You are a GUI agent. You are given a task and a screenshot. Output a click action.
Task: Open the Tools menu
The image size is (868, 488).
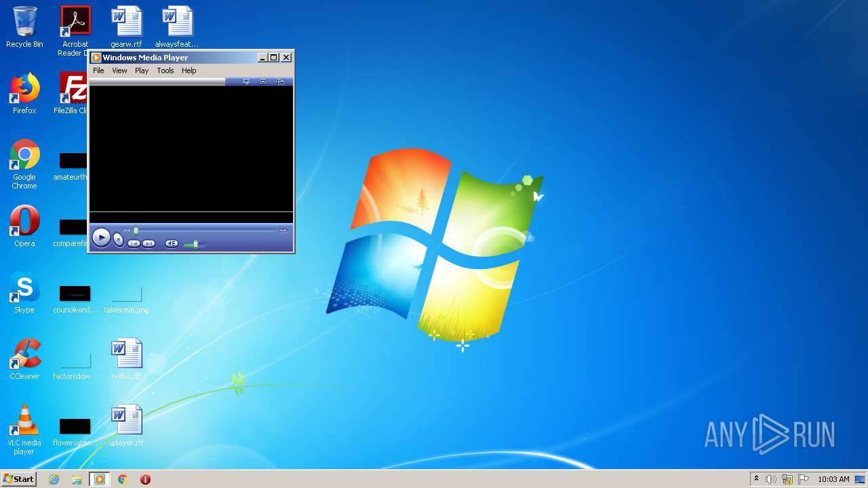click(165, 70)
